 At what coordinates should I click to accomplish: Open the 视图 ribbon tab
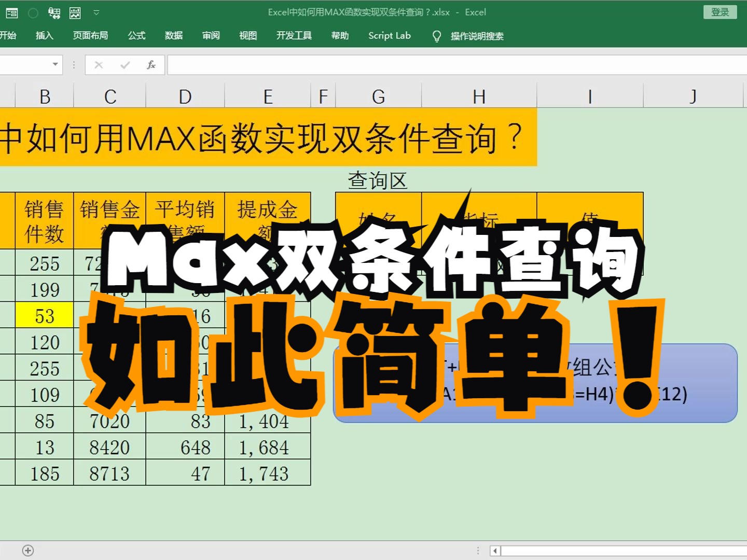(248, 35)
